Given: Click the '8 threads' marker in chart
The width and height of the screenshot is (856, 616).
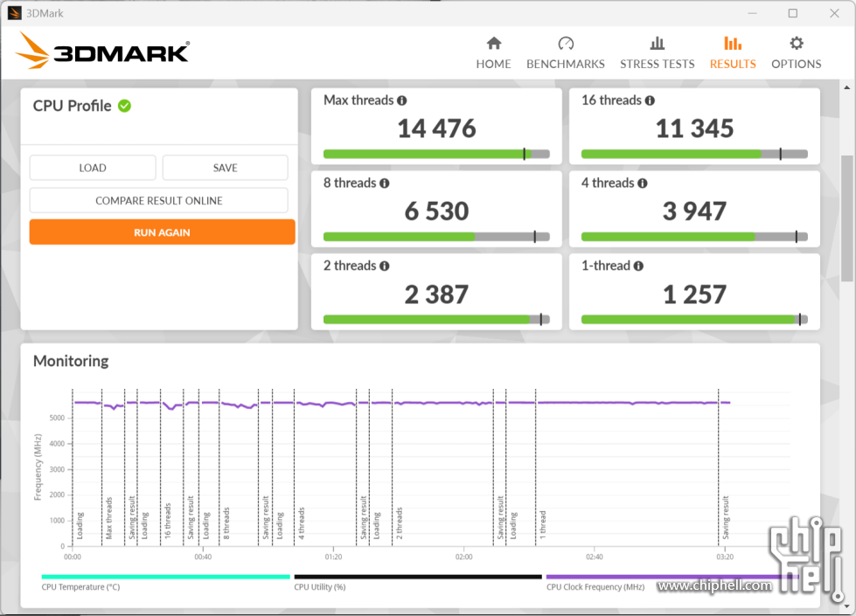Looking at the screenshot, I should pyautogui.click(x=226, y=523).
